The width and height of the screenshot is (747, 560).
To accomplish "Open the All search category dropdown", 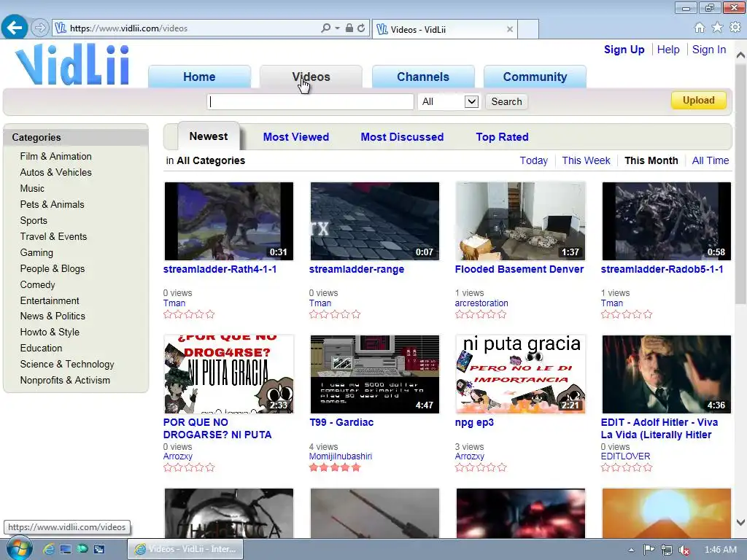I will tap(449, 101).
